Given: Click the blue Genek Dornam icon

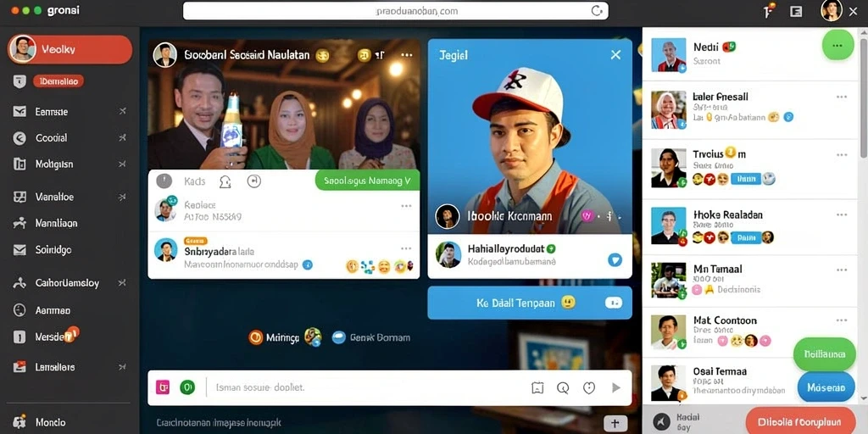Looking at the screenshot, I should click(339, 337).
